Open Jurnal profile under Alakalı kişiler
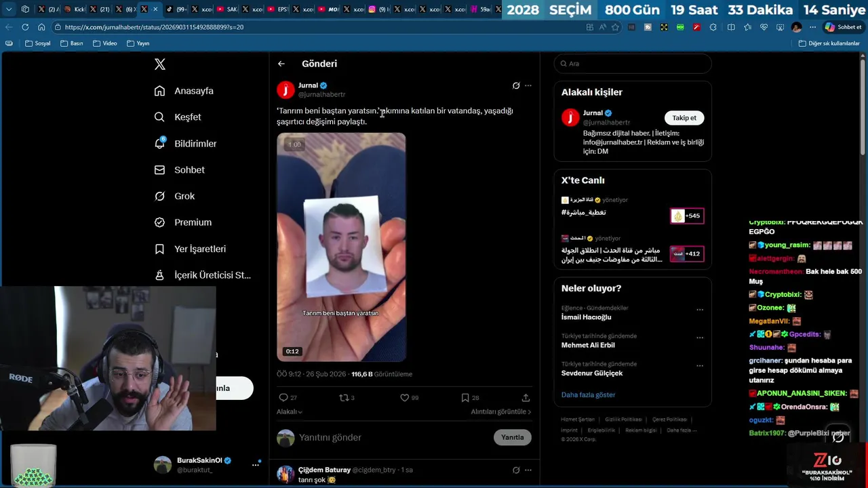 pos(593,113)
